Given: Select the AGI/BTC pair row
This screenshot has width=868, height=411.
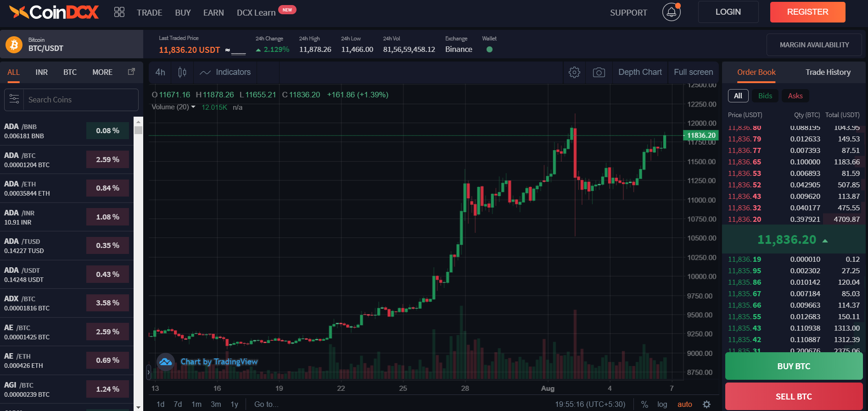Looking at the screenshot, I should pos(67,389).
